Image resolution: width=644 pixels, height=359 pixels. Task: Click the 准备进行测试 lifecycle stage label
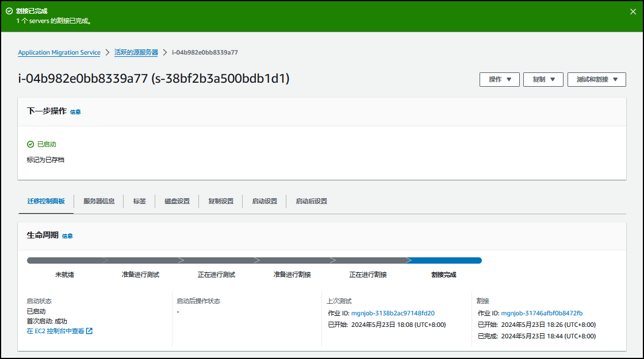point(140,275)
